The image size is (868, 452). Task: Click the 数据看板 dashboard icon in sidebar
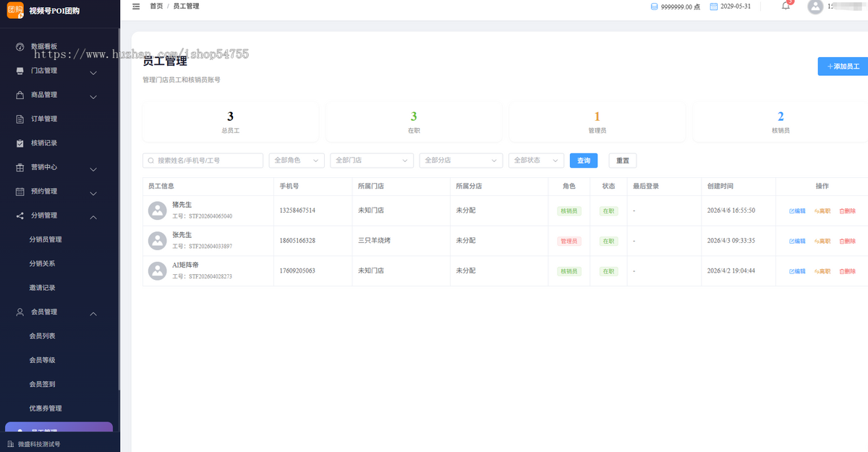20,46
